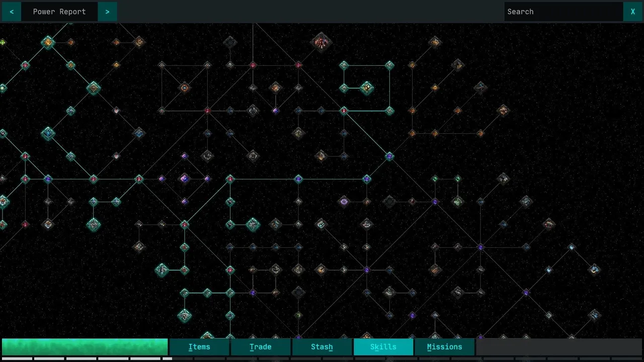The image size is (644, 362).
Task: Switch to the Stash tab
Action: pos(322,347)
